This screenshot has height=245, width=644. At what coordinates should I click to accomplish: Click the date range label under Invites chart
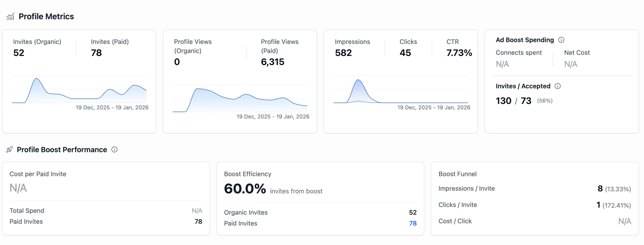pos(112,108)
